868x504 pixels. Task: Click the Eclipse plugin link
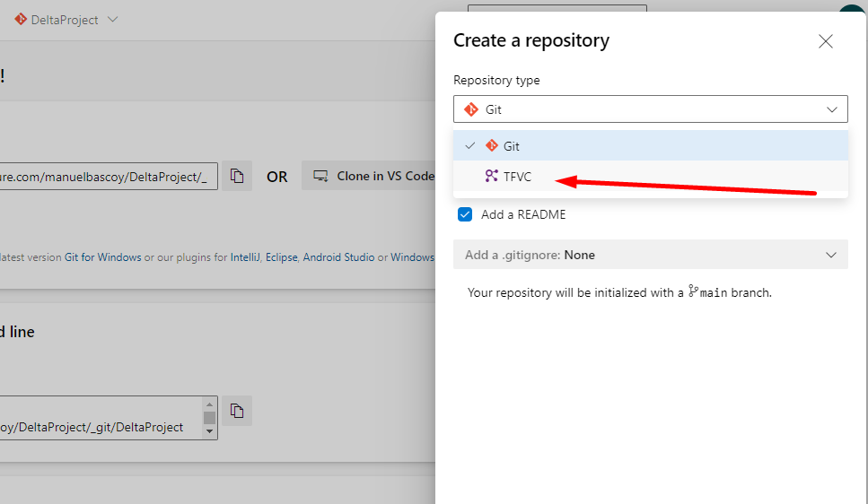pos(281,257)
